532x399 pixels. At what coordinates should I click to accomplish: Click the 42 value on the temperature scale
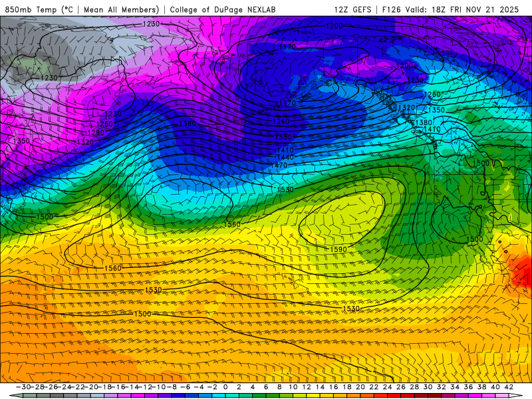pos(509,387)
